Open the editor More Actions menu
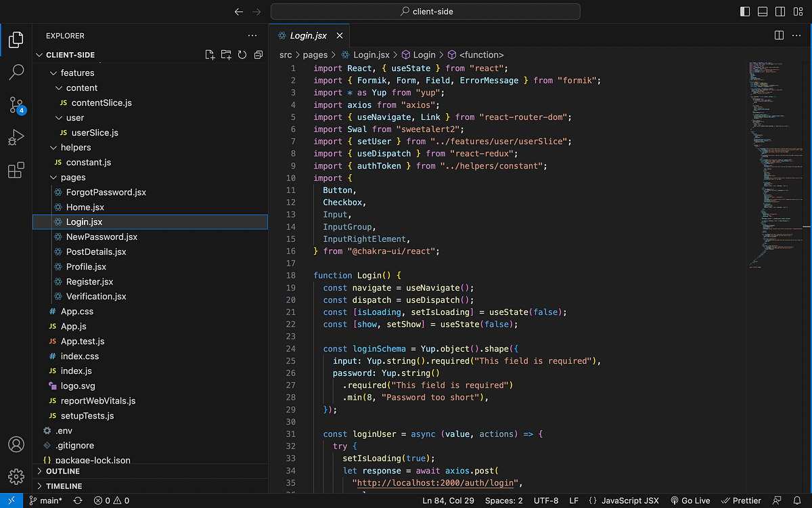This screenshot has width=812, height=508. point(796,35)
